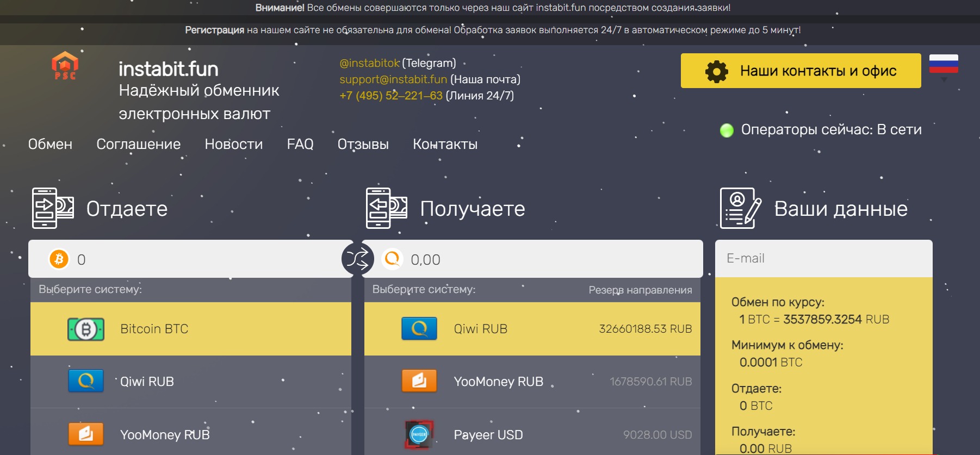Click the YooMoney icon in receive list
980x455 pixels.
pos(419,381)
